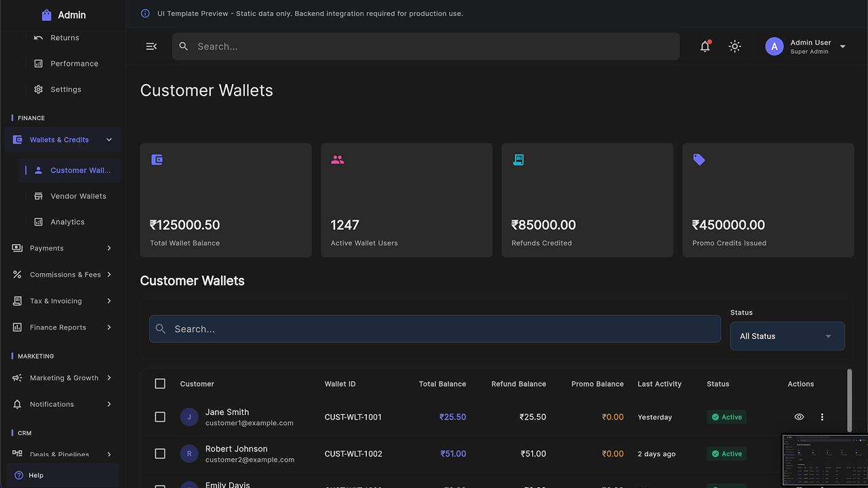The width and height of the screenshot is (868, 488).
Task: Open Customer Wallets in the sidebar
Action: coord(71,170)
